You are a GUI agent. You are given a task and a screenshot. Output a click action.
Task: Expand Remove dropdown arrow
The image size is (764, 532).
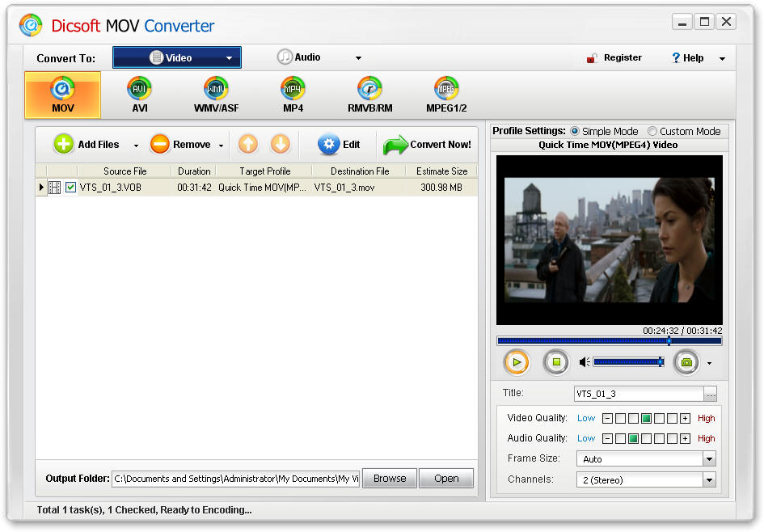point(221,146)
